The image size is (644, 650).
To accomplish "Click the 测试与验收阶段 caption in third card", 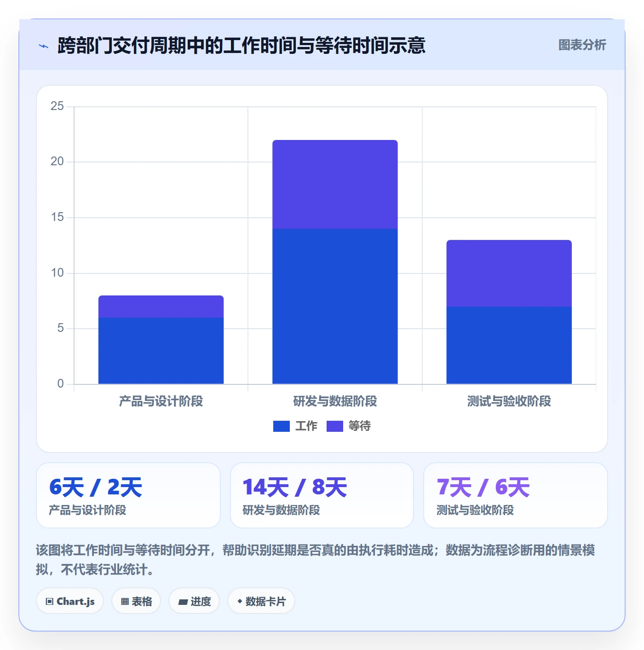I will click(475, 510).
